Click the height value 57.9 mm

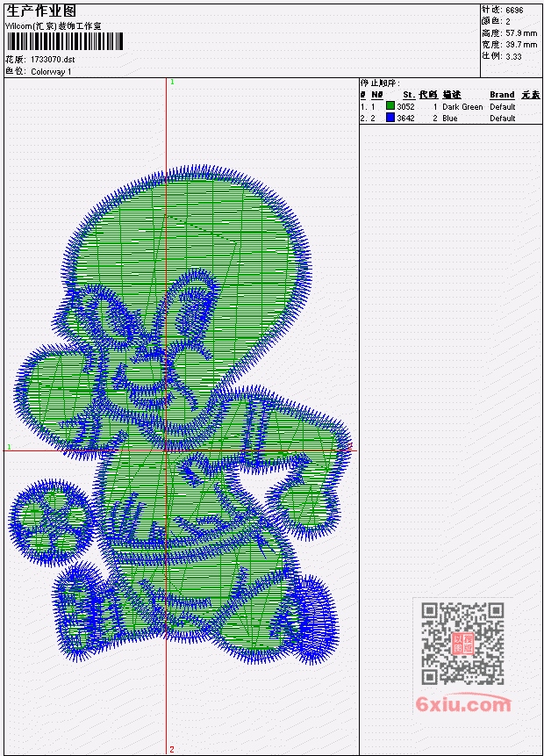521,32
